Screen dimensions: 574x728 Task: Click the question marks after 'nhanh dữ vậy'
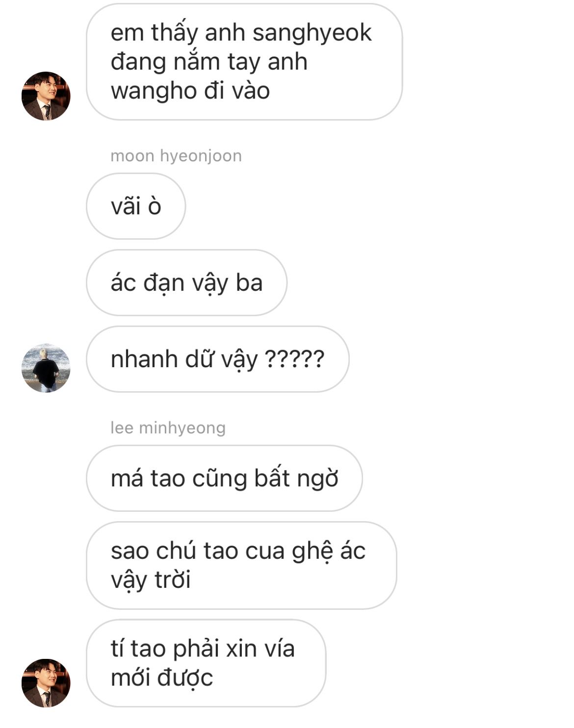click(294, 358)
